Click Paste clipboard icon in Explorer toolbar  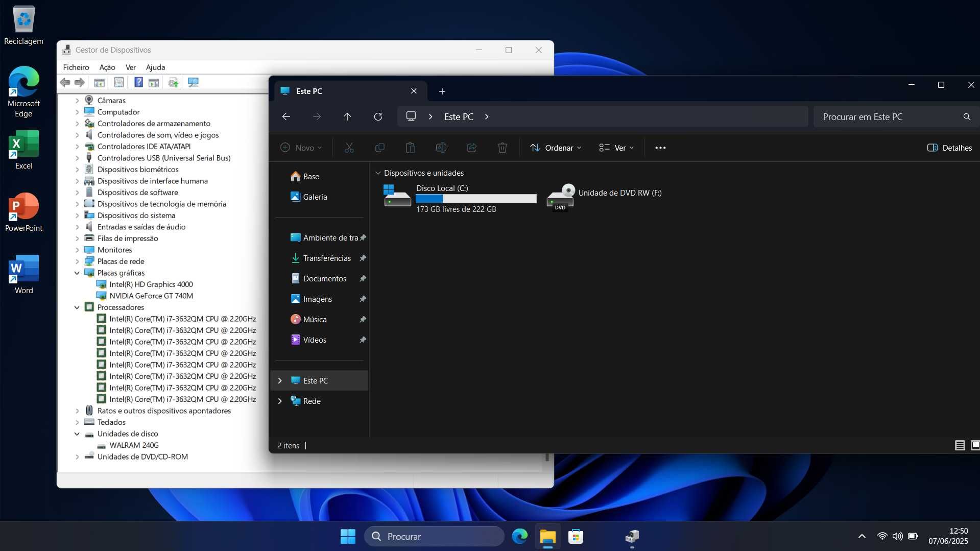[411, 148]
